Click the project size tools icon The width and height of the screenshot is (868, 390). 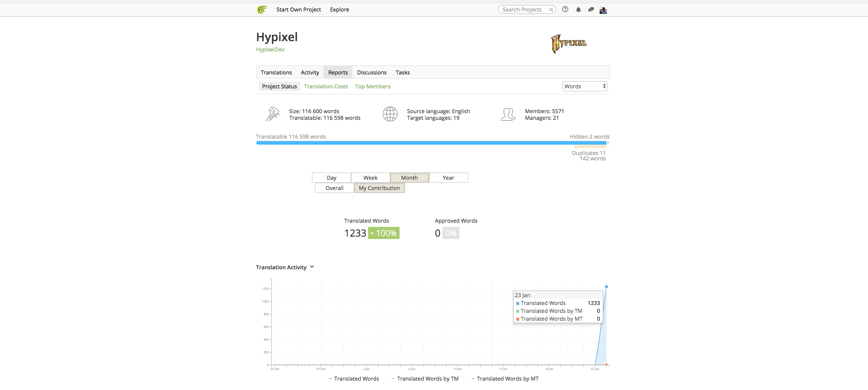tap(272, 114)
